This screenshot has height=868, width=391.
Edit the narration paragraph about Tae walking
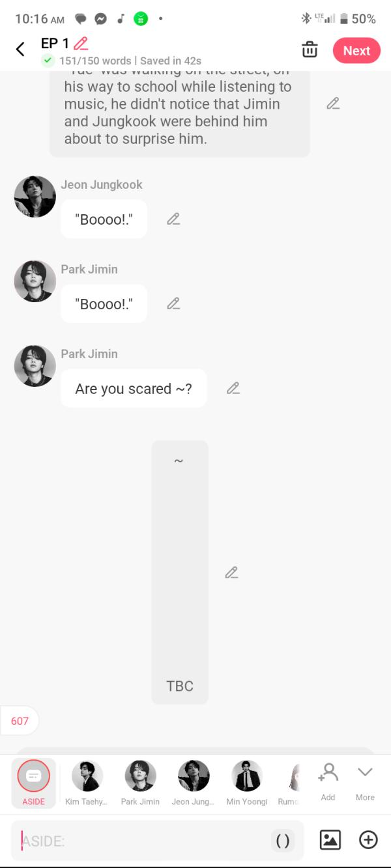tap(333, 104)
